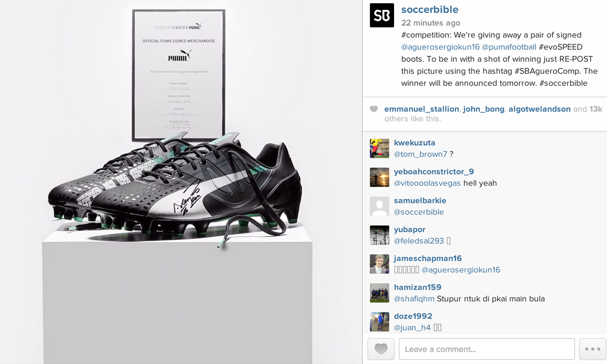Click samuelbarkie's default avatar
The height and width of the screenshot is (364, 607).
[x=379, y=207]
